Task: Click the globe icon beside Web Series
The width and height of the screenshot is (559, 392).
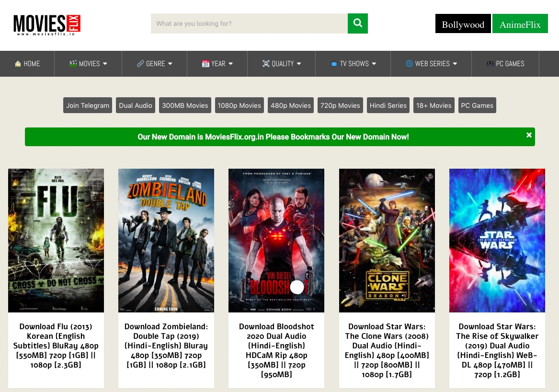Action: (x=409, y=64)
